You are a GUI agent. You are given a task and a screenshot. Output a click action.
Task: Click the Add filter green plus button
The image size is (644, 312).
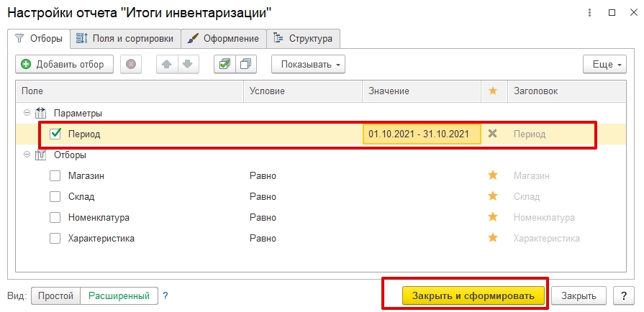coord(64,65)
